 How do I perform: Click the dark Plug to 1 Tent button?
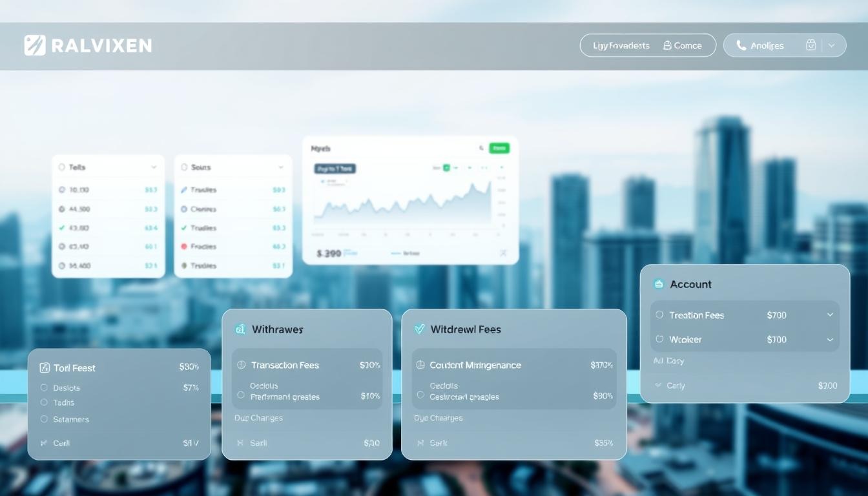335,169
